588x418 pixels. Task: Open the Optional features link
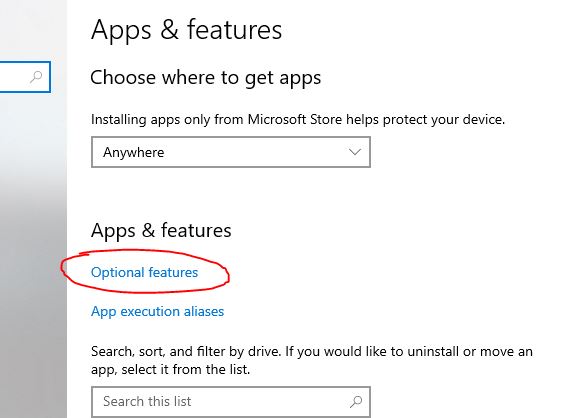click(x=144, y=273)
